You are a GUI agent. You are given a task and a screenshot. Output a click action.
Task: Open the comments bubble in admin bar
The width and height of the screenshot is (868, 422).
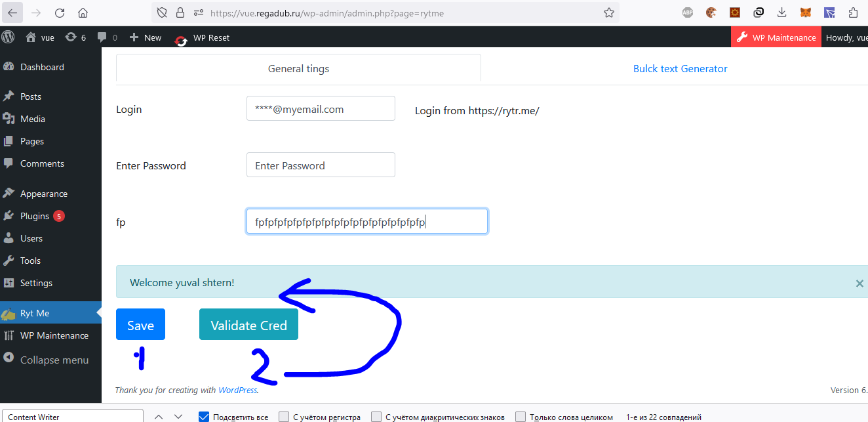(x=108, y=37)
